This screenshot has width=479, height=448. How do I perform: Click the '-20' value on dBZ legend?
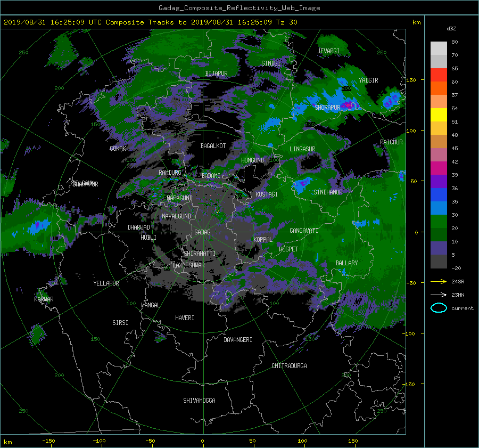click(x=456, y=268)
